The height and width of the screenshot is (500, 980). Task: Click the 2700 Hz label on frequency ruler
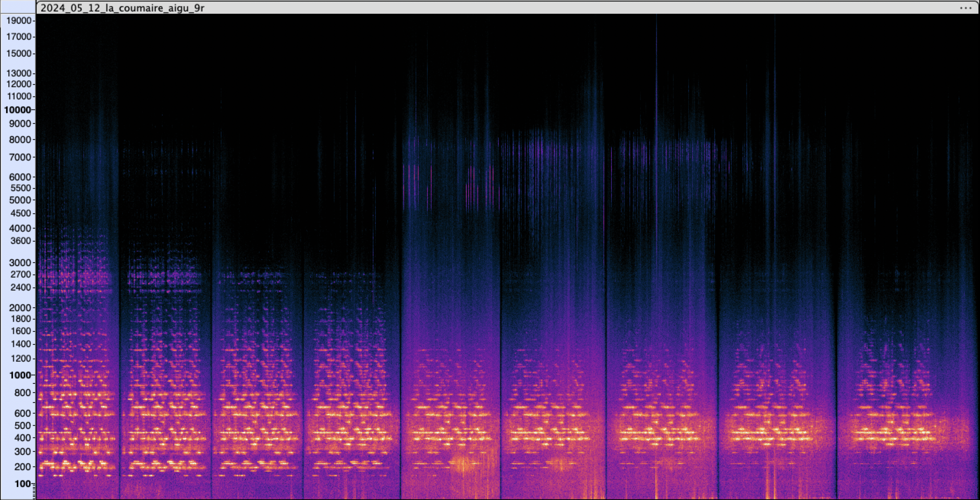coord(20,274)
